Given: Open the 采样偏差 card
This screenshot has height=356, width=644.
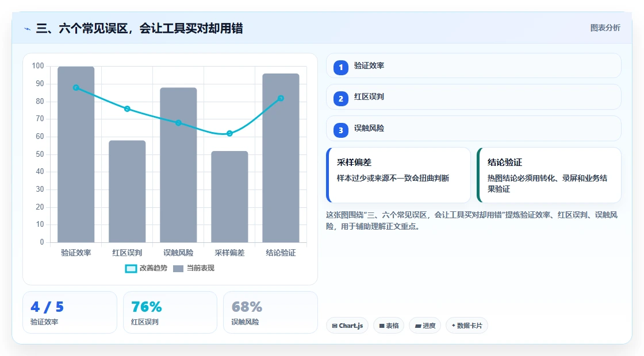Looking at the screenshot, I should [398, 175].
